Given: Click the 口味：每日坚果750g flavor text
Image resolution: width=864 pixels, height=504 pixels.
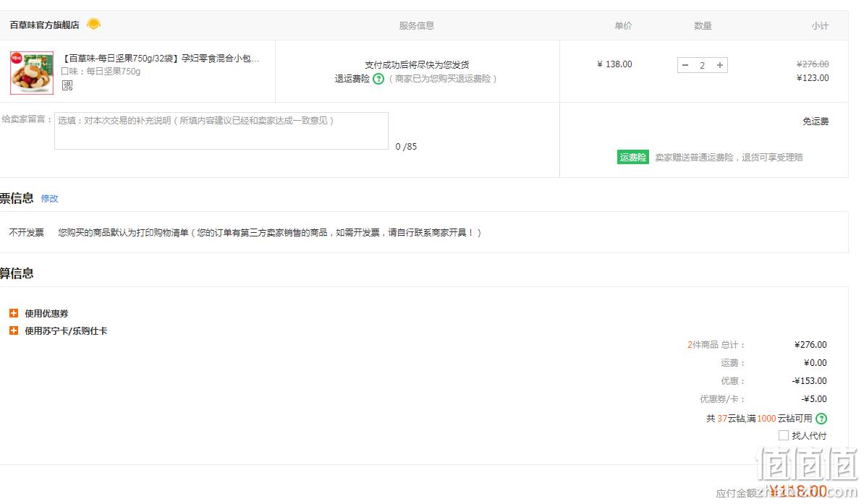Looking at the screenshot, I should [101, 72].
